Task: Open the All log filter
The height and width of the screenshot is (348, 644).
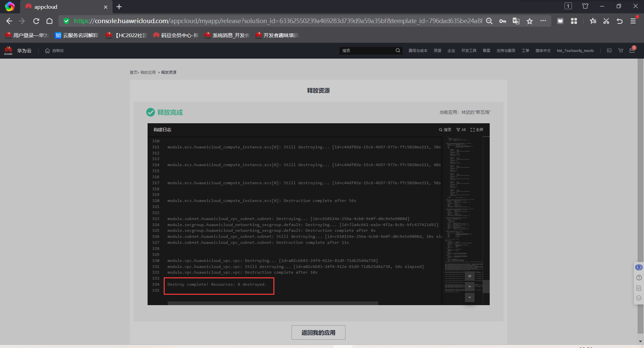Action: tap(461, 130)
